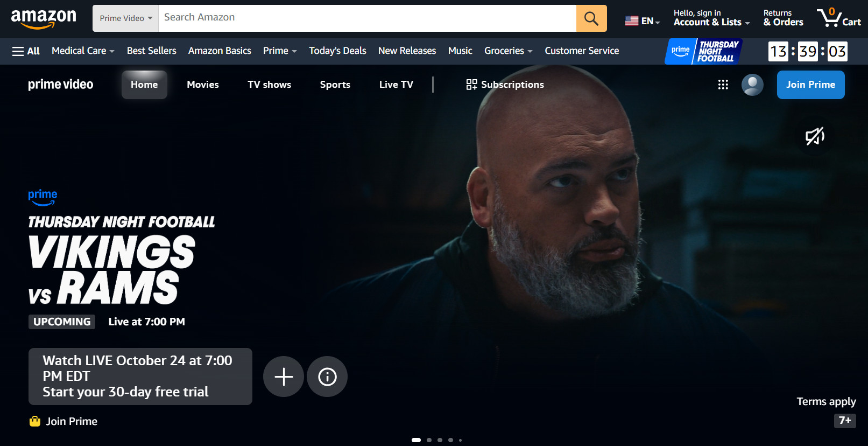Open the Live TV tab

tap(396, 85)
